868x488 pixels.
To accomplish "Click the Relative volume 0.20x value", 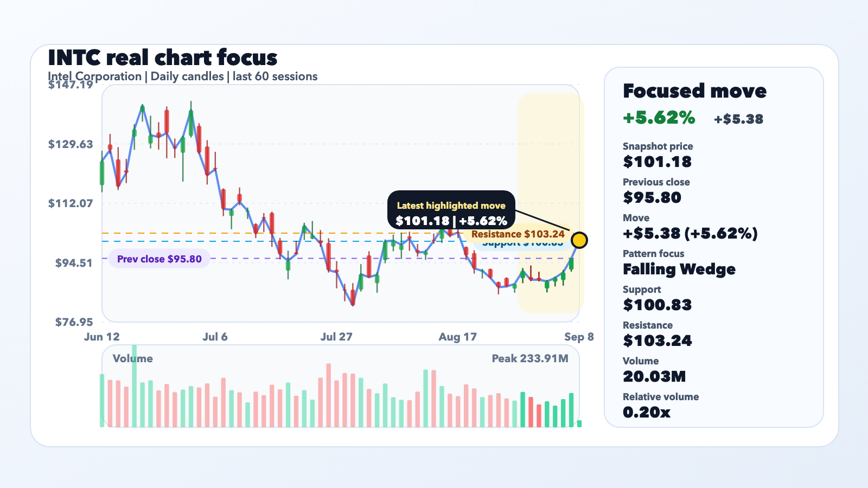I will pos(646,412).
